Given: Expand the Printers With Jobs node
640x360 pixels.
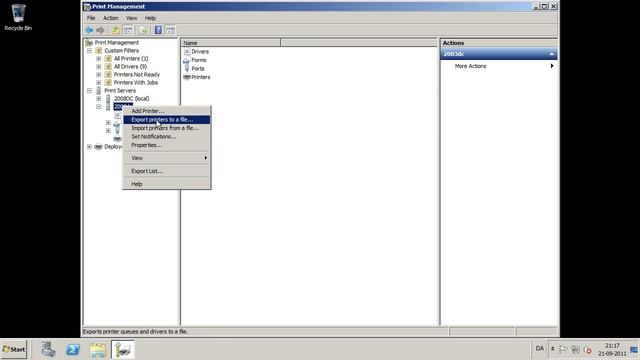Looking at the screenshot, I should 98,82.
